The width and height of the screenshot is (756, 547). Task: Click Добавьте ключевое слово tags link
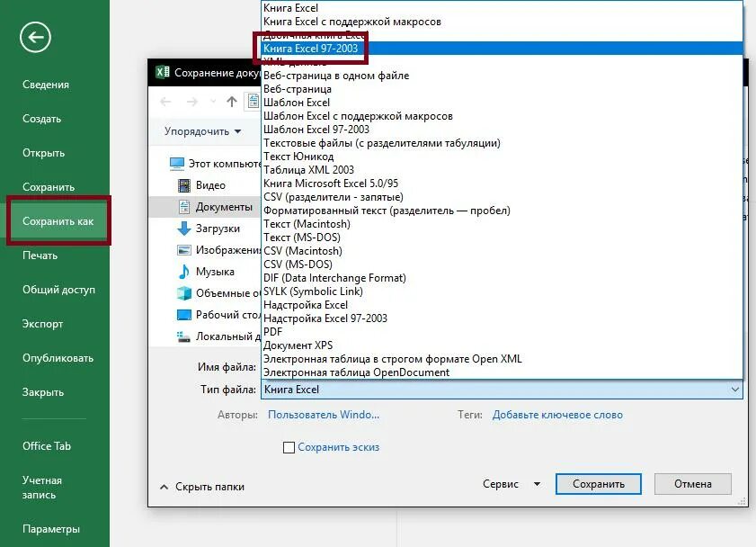(557, 415)
